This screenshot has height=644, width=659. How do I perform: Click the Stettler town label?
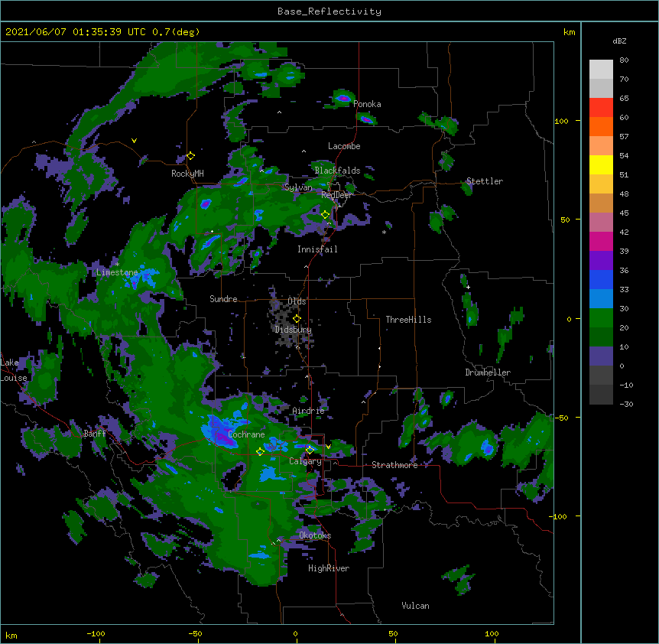[x=485, y=181]
